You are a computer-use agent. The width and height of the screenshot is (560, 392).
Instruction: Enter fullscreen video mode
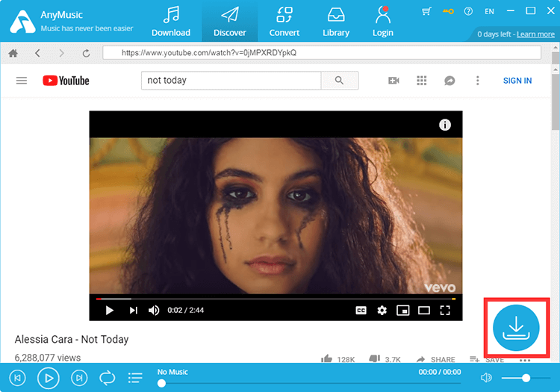point(445,311)
